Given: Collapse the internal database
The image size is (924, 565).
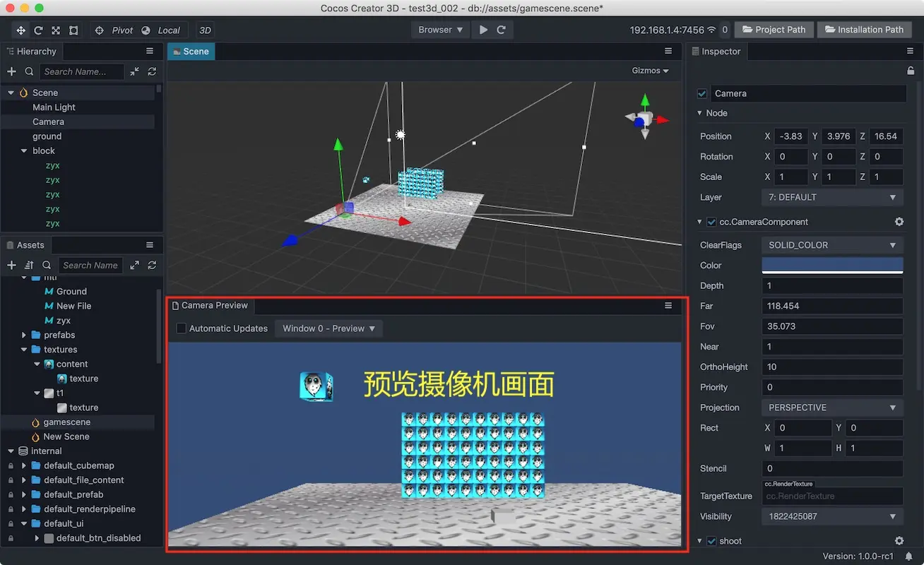Looking at the screenshot, I should pyautogui.click(x=11, y=451).
